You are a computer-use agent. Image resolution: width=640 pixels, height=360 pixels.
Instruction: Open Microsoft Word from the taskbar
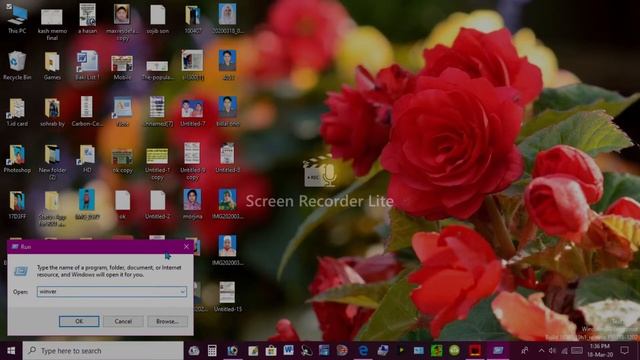289,351
